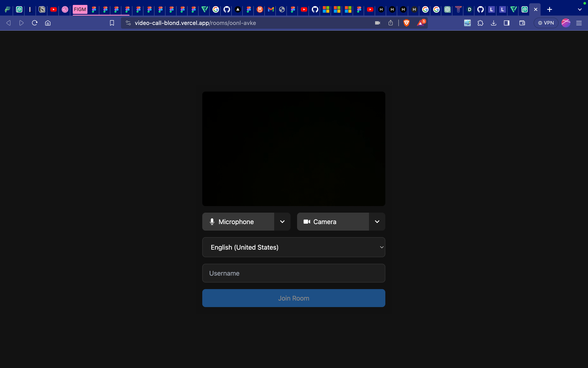
Task: Click the Join Room button
Action: [x=294, y=298]
